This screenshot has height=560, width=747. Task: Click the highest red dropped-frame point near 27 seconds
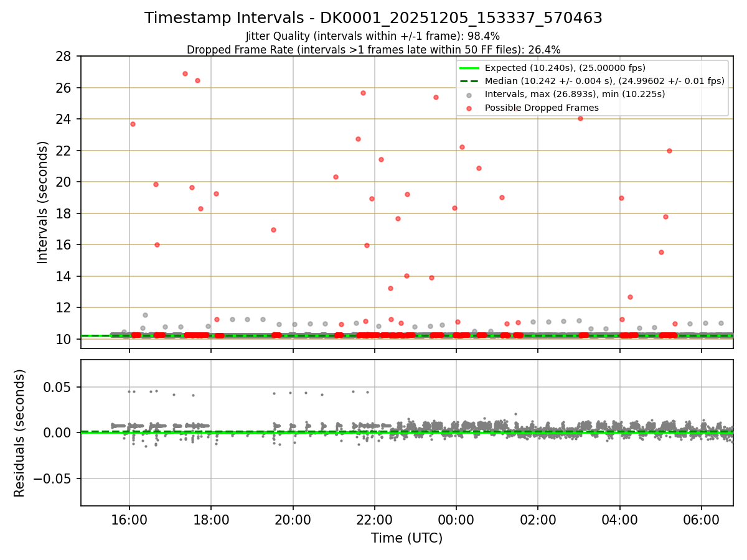185,73
